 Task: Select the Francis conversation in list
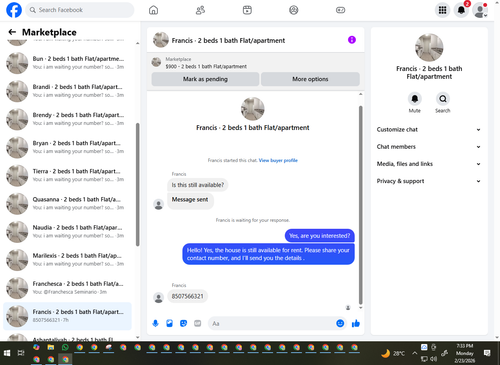tap(68, 316)
